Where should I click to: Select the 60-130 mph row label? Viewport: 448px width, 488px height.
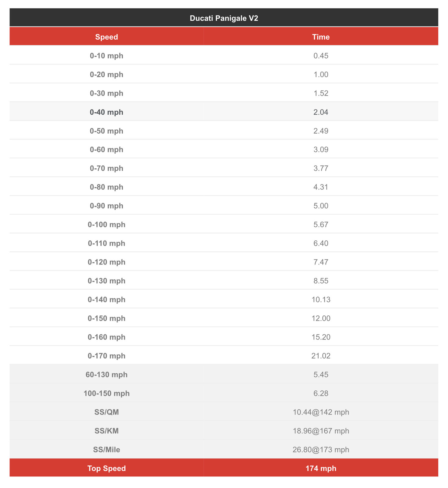pos(107,375)
